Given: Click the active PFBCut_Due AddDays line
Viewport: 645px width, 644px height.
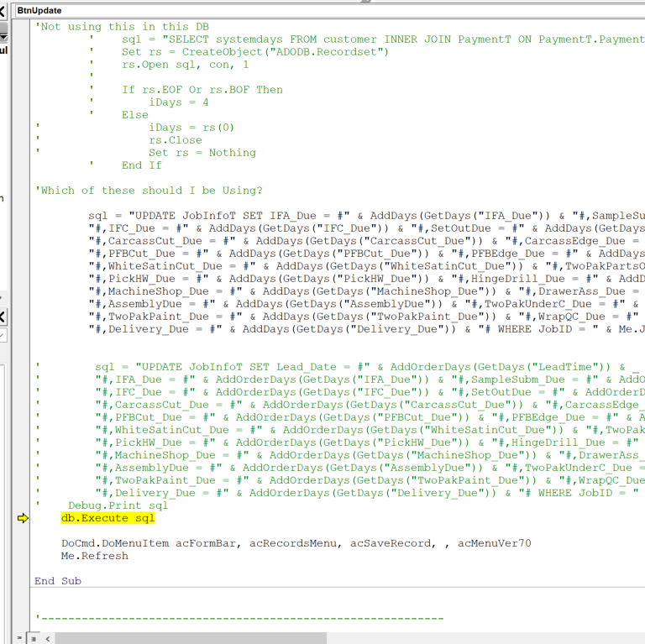Looking at the screenshot, I should coord(366,254).
